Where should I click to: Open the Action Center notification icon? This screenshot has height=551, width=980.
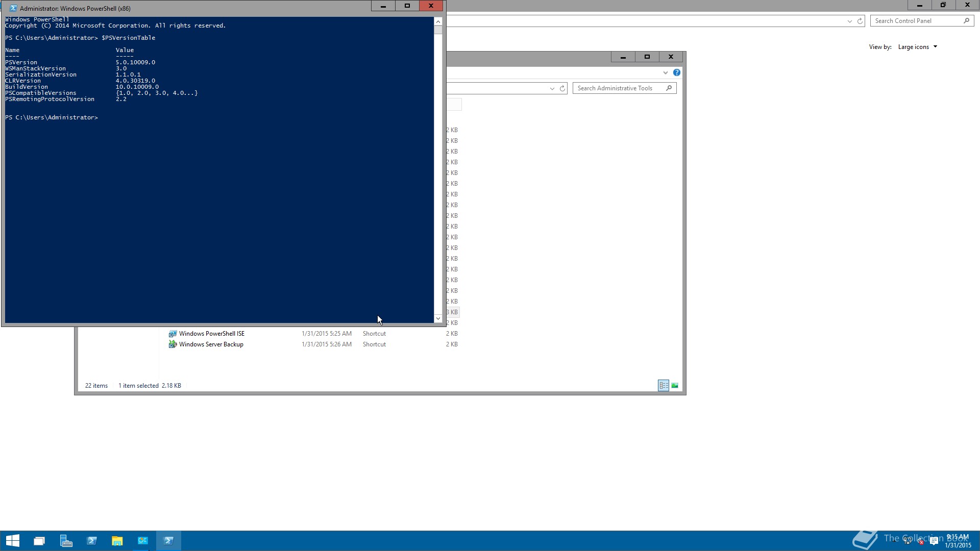tap(934, 541)
